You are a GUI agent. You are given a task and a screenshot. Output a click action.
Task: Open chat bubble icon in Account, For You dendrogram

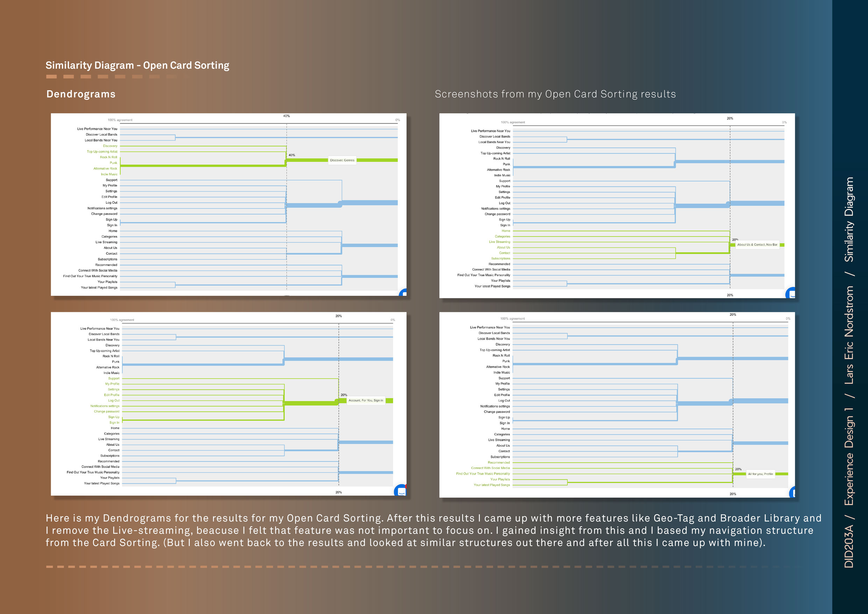click(x=400, y=491)
